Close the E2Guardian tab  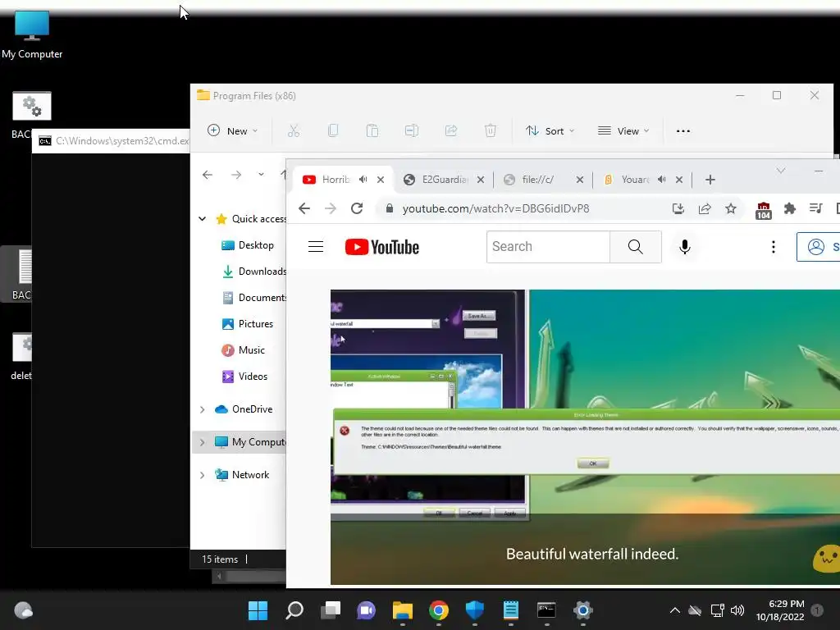tap(481, 180)
